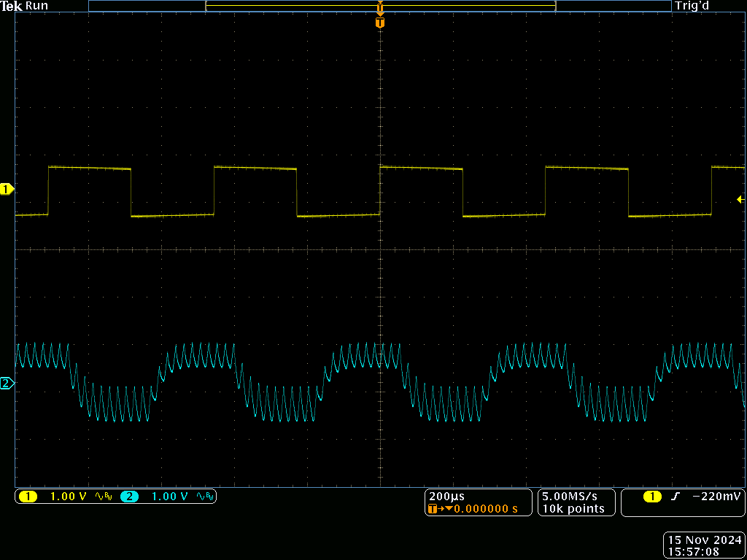Select the channel 2 cyan badge

(129, 497)
